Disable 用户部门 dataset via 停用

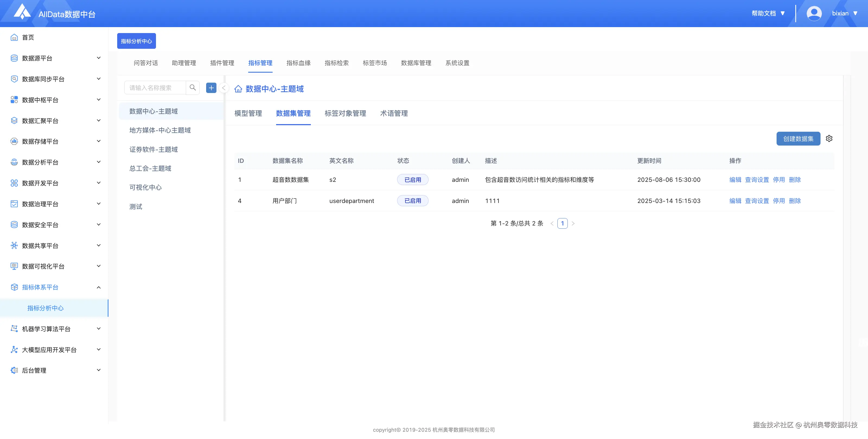click(x=778, y=201)
